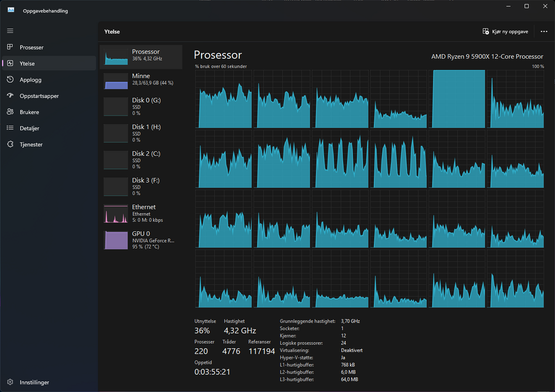Open the Applogg history icon

[10, 79]
